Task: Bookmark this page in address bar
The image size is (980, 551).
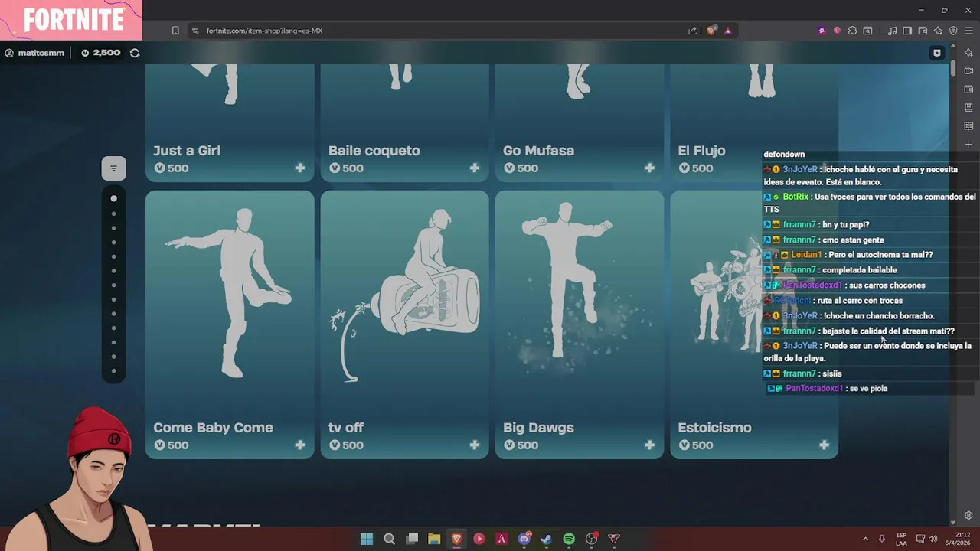Action: coord(175,31)
